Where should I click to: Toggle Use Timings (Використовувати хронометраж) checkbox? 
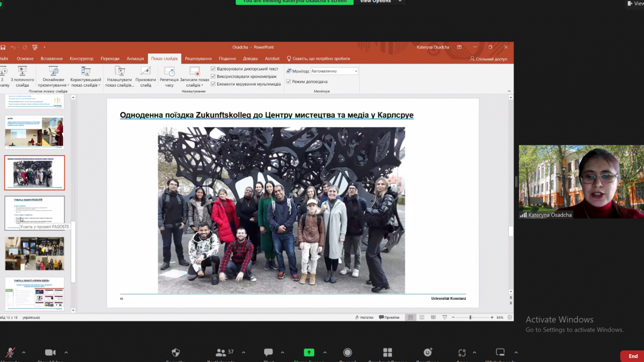[213, 77]
